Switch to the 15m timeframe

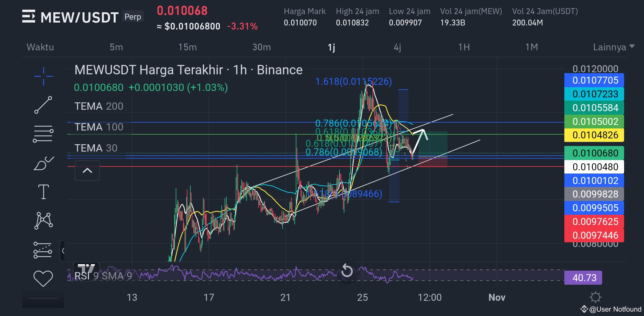pos(187,47)
